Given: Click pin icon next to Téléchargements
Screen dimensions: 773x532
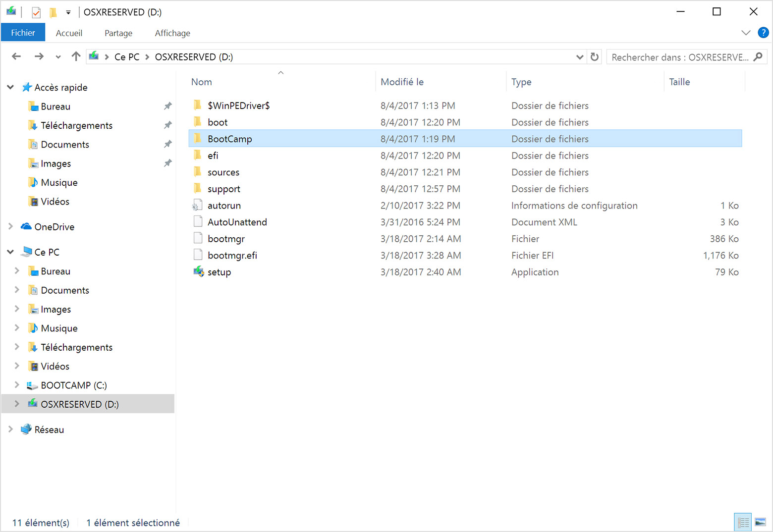Looking at the screenshot, I should coord(168,125).
